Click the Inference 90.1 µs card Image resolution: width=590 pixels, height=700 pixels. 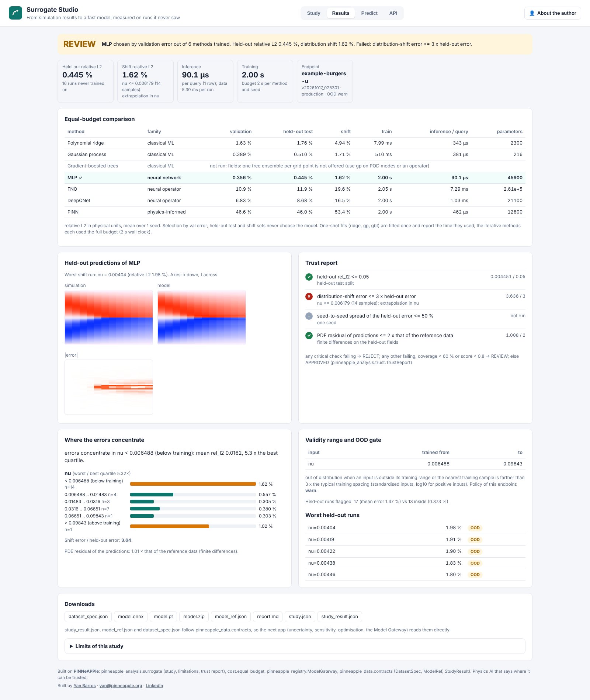(205, 81)
